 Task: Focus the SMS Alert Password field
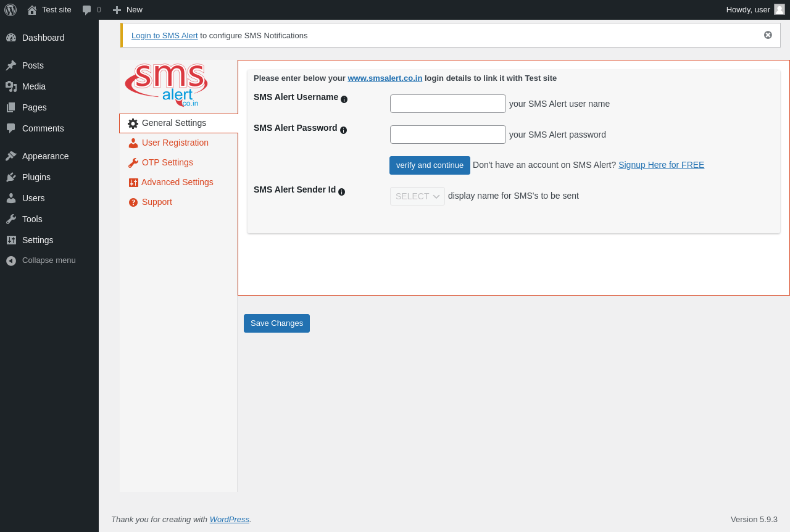[x=448, y=135]
